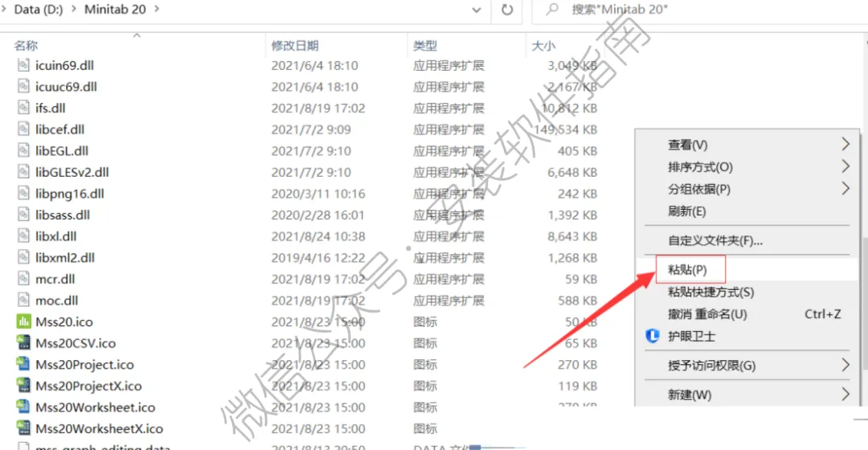
Task: Sort files by the 大小 column header
Action: (x=543, y=45)
